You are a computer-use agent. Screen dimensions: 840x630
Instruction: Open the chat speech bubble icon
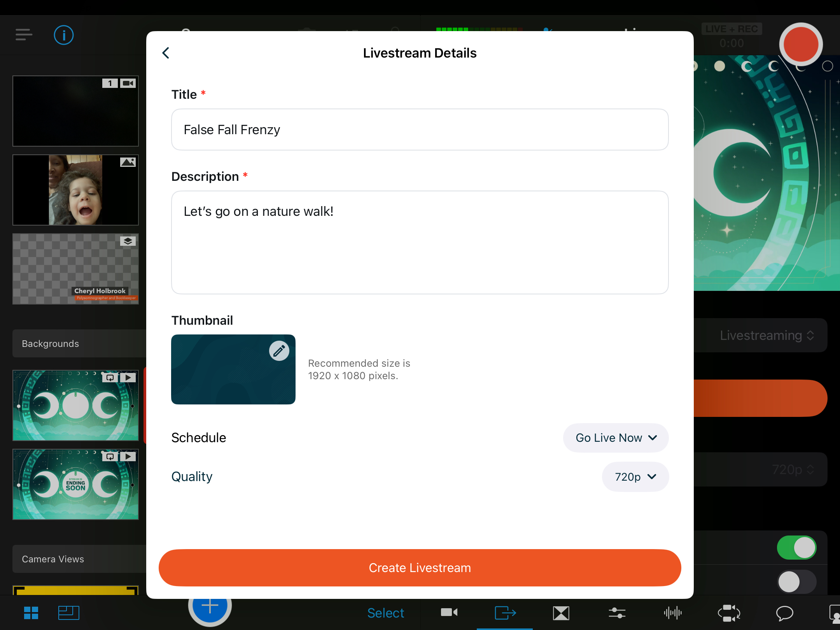pyautogui.click(x=784, y=613)
